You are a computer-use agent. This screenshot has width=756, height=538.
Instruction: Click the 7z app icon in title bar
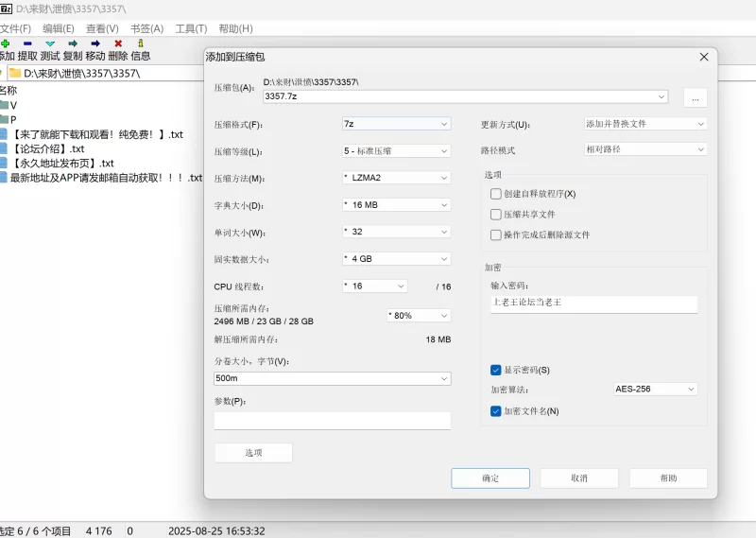click(x=6, y=9)
